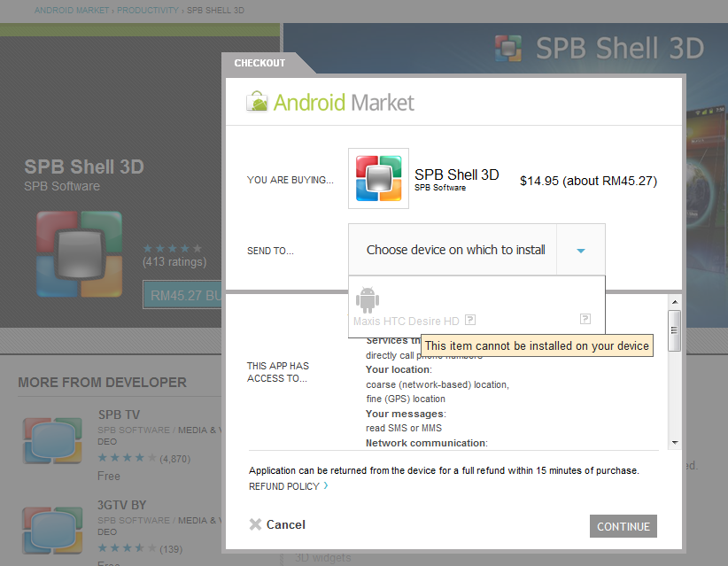Image resolution: width=728 pixels, height=566 pixels.
Task: Click help icon beside Maxis HTC Desire HD
Action: point(470,320)
